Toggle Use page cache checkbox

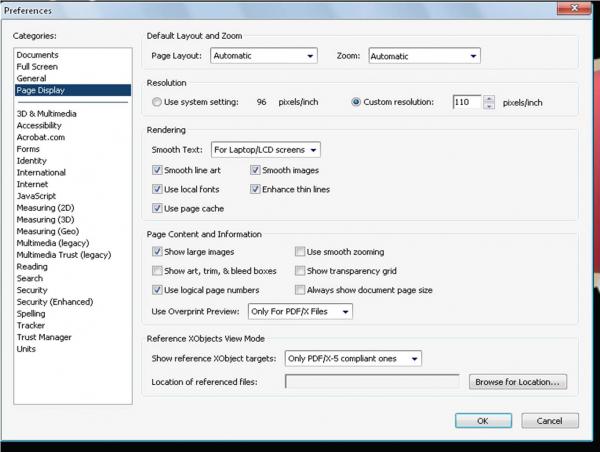pyautogui.click(x=157, y=208)
